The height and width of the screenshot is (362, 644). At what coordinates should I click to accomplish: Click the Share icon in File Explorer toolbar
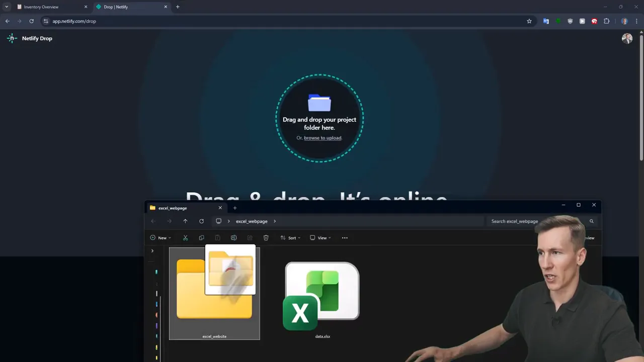point(250,237)
